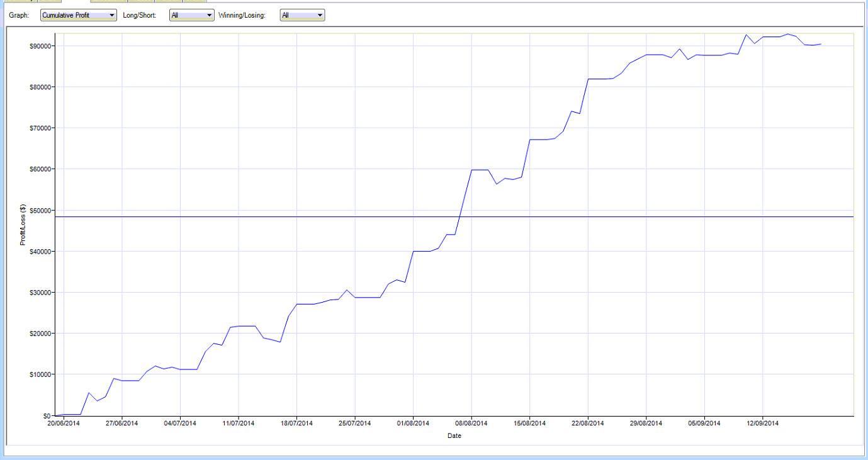Click the "Date" x-axis title

pyautogui.click(x=454, y=435)
